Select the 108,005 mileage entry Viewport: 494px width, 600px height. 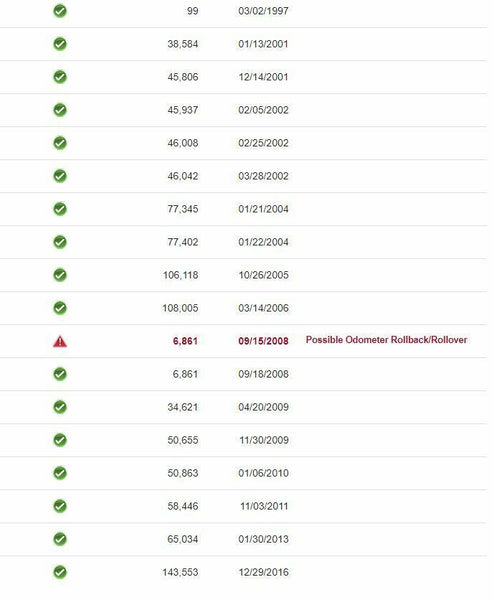click(180, 308)
